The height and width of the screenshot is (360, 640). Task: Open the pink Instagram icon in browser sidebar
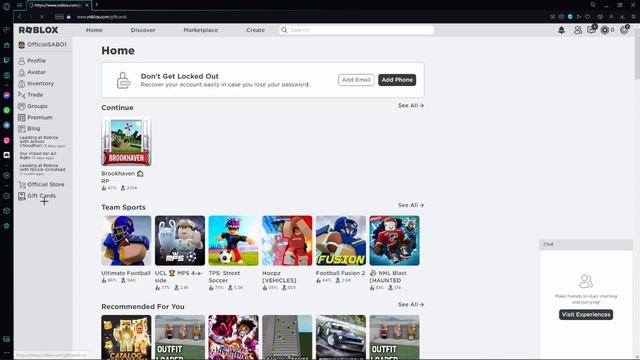coord(7,140)
